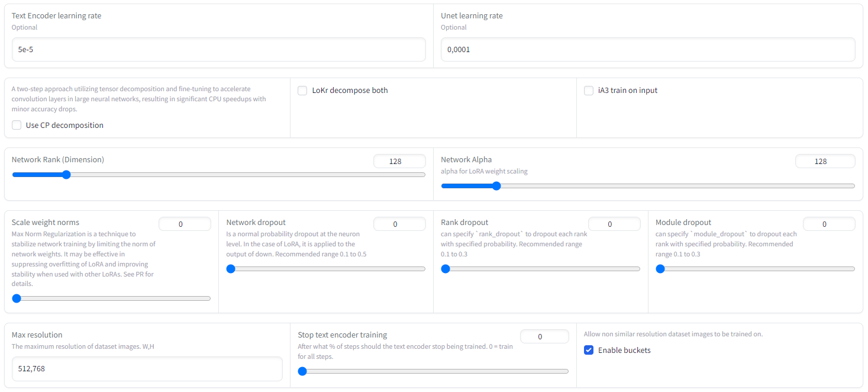The width and height of the screenshot is (868, 392).
Task: Click the Scale weight norms slider track
Action: (111, 298)
